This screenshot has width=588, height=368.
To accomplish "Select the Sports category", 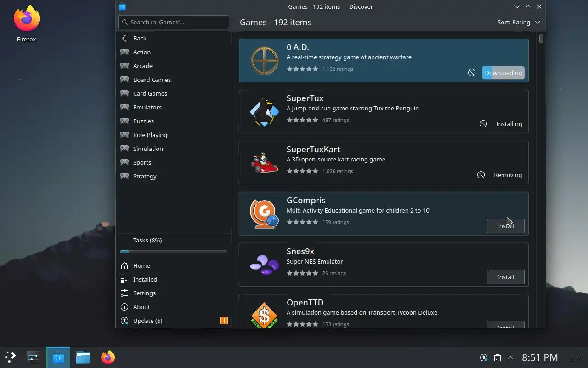I will (x=174, y=162).
